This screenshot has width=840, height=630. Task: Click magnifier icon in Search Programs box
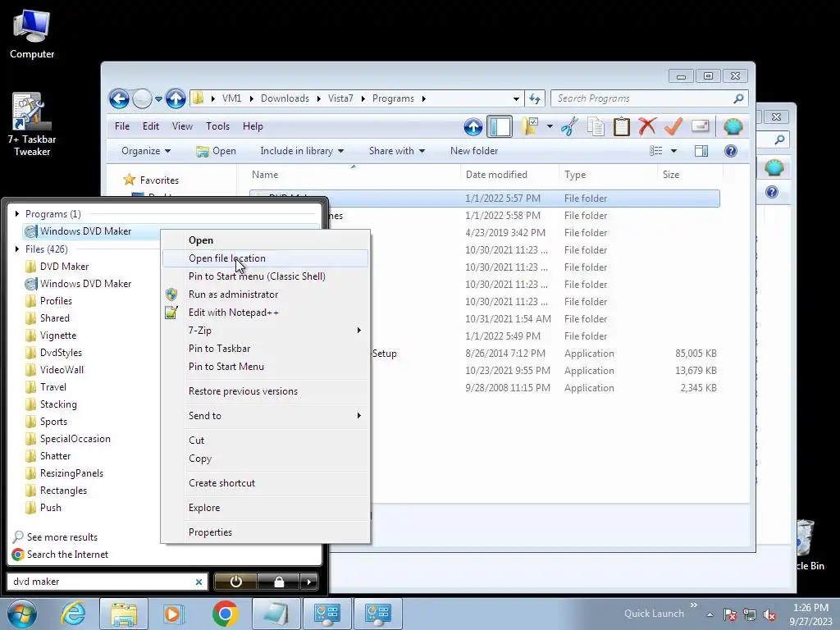pyautogui.click(x=739, y=98)
